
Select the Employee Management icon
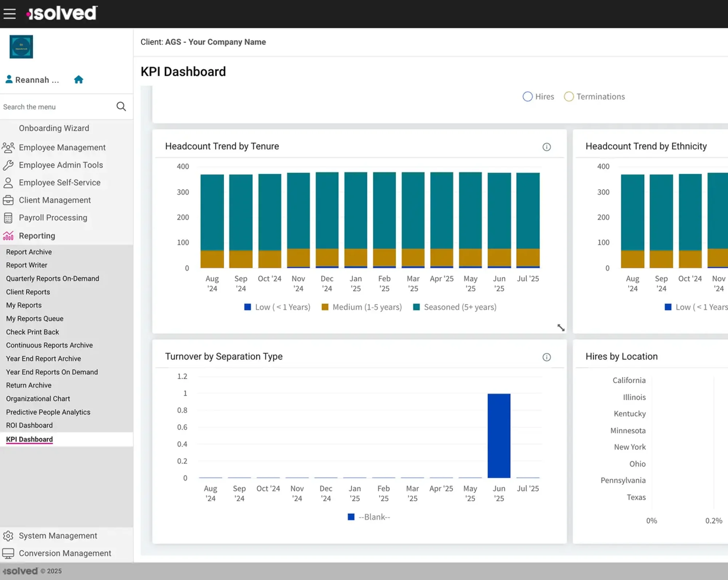[8, 147]
